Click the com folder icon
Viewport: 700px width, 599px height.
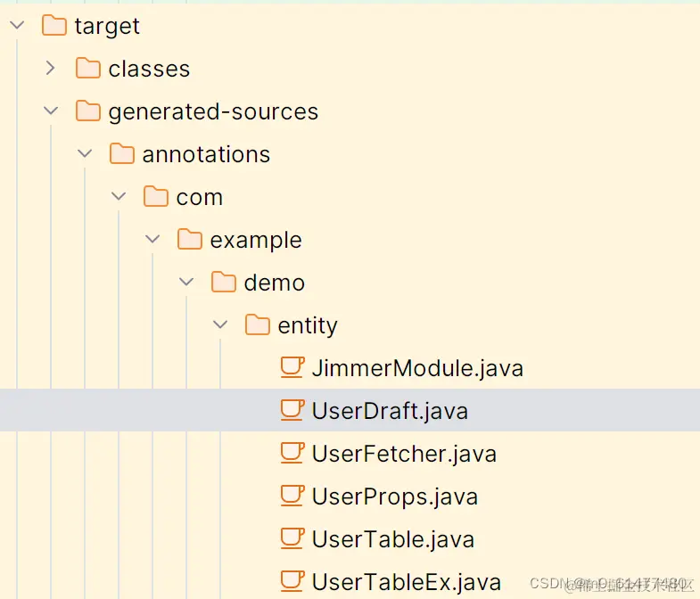[x=156, y=196]
